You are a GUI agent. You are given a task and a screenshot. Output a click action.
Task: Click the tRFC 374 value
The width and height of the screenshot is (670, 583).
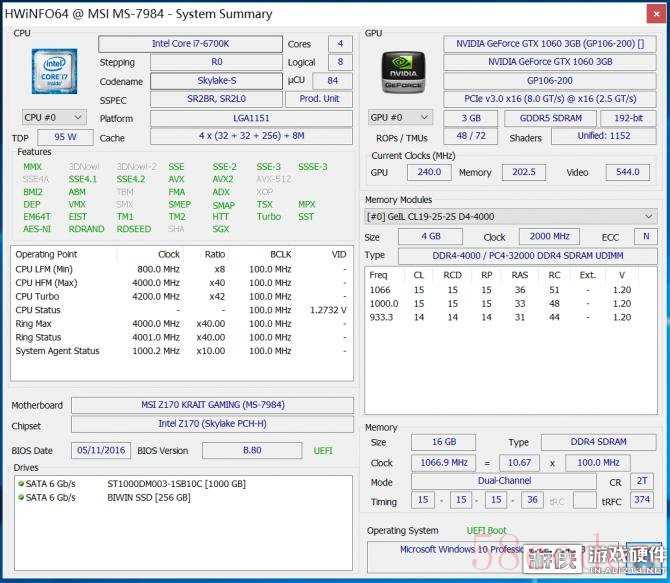pyautogui.click(x=642, y=500)
